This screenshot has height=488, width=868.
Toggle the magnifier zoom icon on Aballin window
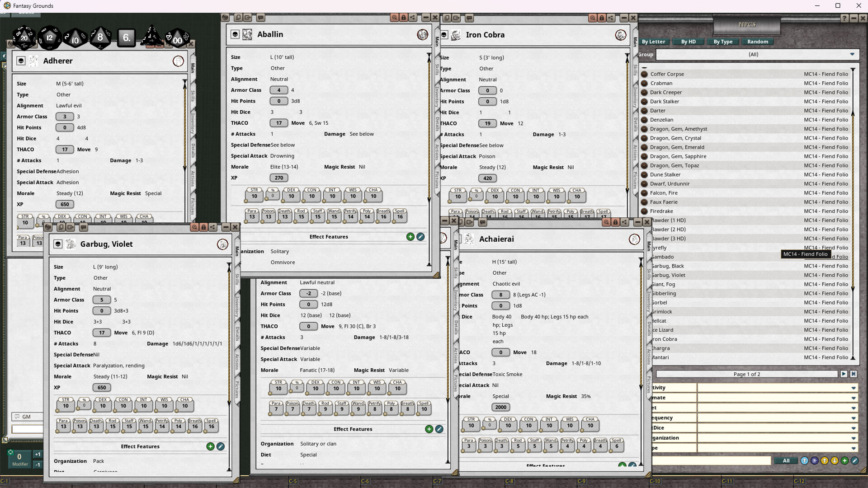coord(394,18)
